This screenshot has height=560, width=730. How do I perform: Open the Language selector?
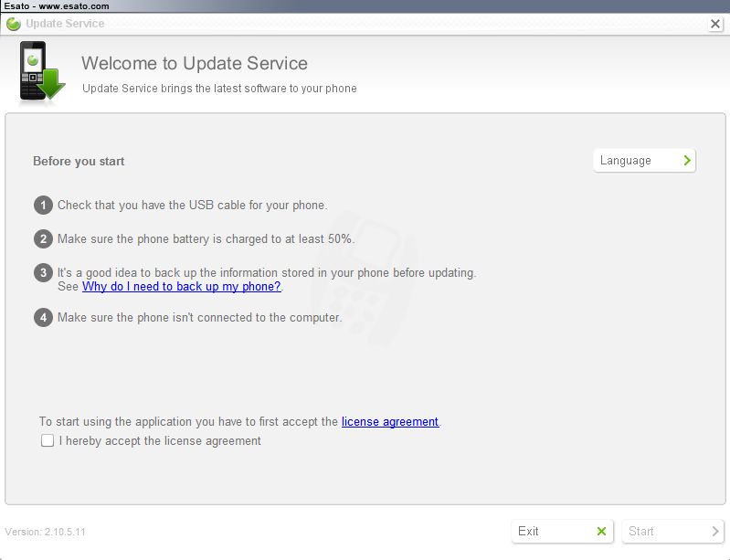click(644, 161)
